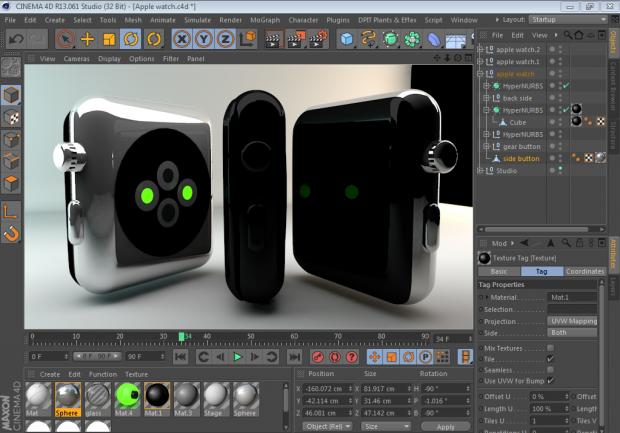
Task: Switch to Basic tab
Action: coord(499,271)
